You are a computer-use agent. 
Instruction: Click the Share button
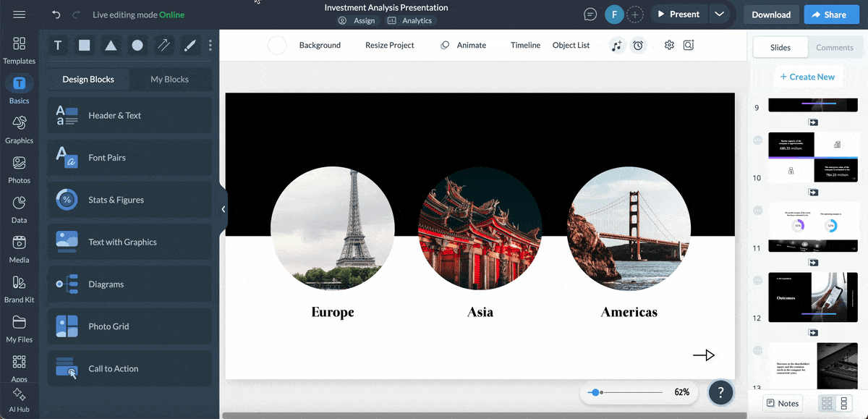[831, 14]
